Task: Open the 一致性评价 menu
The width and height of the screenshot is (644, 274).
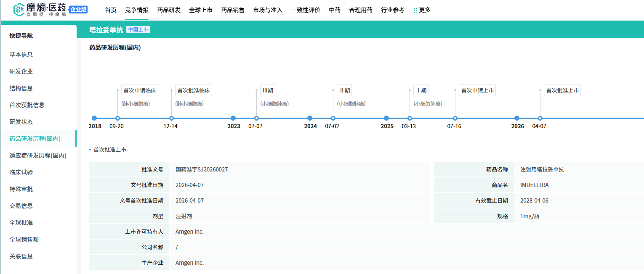Action: 306,10
